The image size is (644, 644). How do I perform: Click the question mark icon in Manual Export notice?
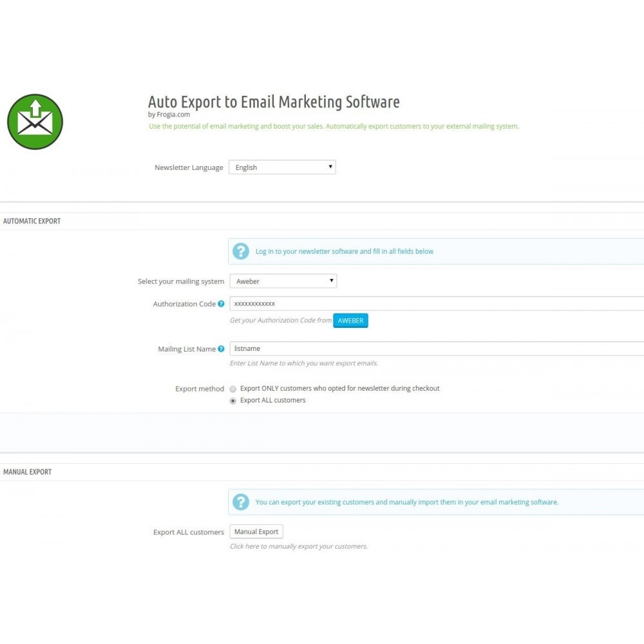point(241,502)
